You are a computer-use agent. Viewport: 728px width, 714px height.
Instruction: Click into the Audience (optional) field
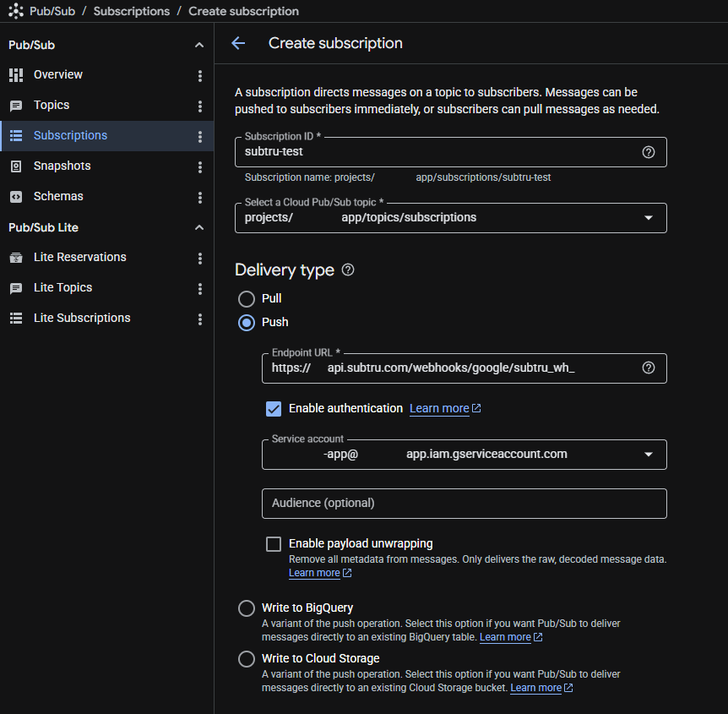(465, 504)
